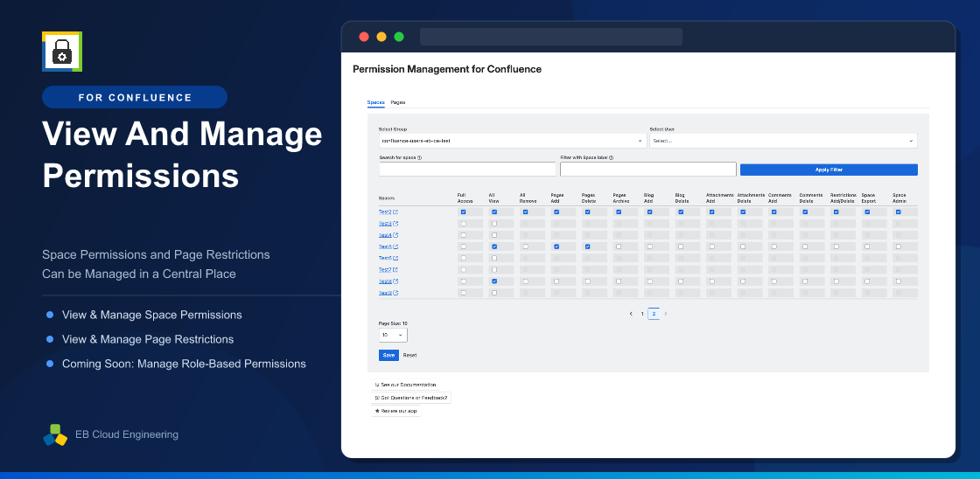
Task: Switch to the Spaces tab
Action: [x=375, y=102]
